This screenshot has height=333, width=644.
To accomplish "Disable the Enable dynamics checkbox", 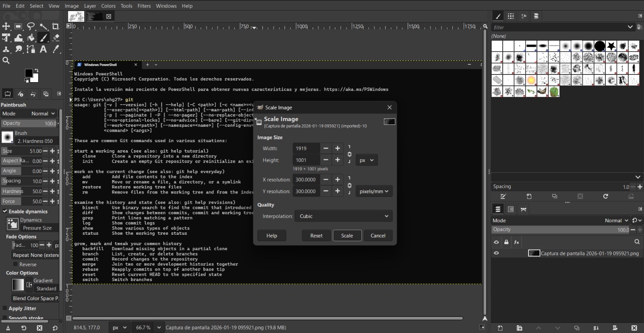I will [5, 211].
